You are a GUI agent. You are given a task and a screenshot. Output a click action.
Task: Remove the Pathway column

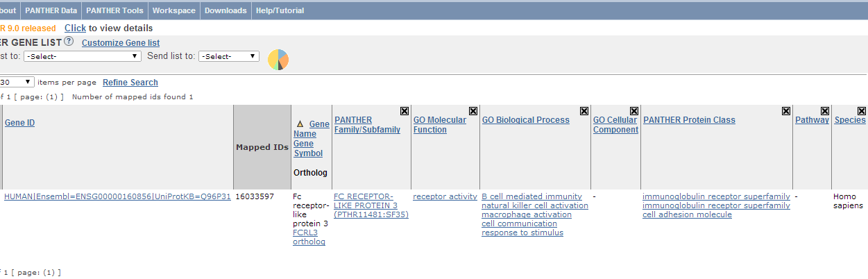824,111
